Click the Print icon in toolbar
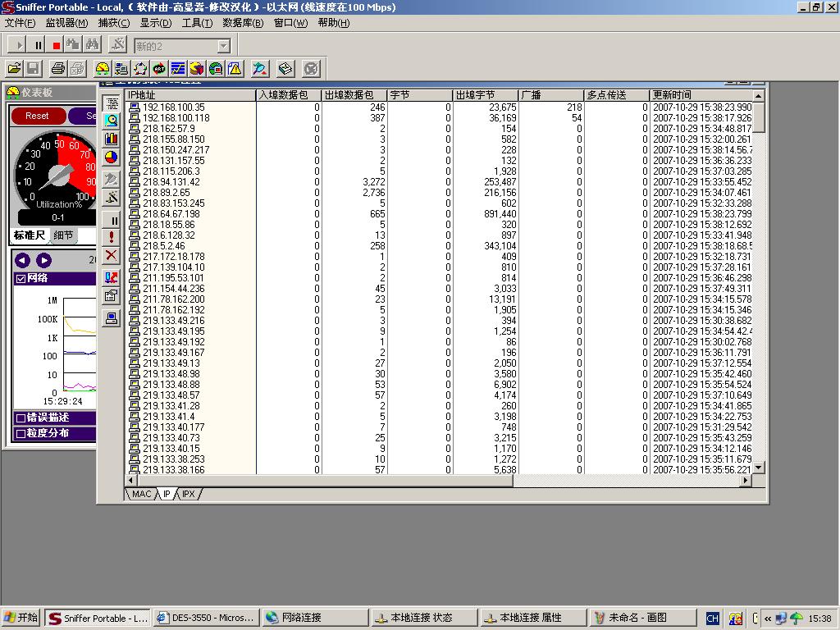 (58, 69)
